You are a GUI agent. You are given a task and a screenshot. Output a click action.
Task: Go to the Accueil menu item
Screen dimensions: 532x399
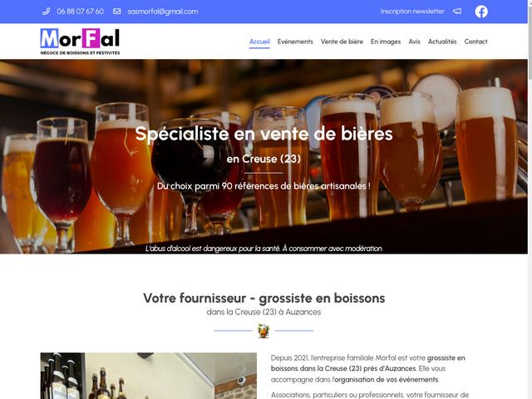pos(259,42)
